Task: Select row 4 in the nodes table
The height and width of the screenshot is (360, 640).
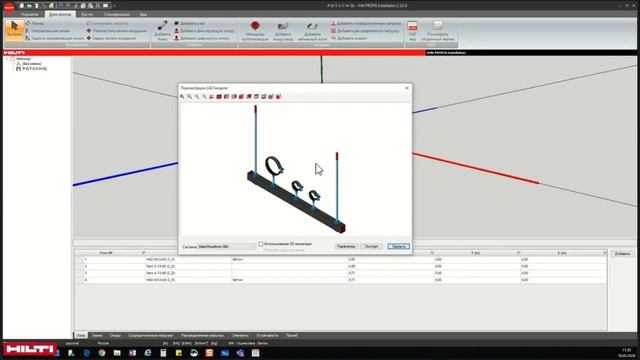Action: (341, 280)
